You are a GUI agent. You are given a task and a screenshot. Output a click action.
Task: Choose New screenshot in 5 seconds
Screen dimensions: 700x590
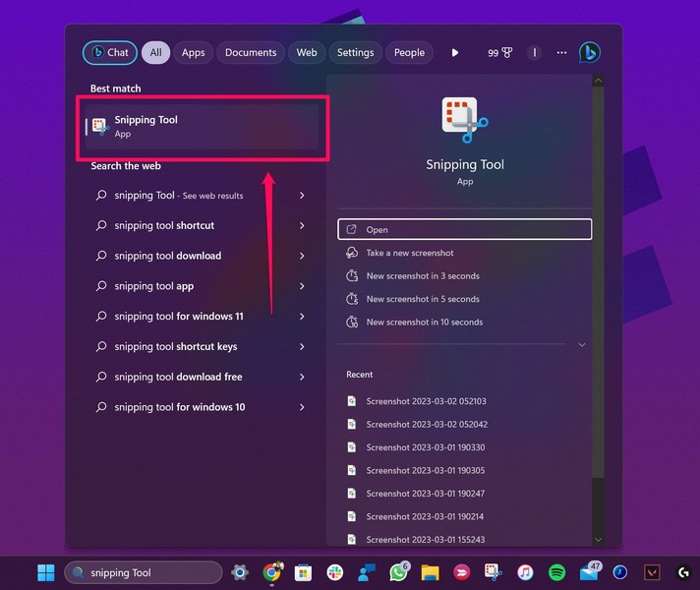(x=465, y=299)
